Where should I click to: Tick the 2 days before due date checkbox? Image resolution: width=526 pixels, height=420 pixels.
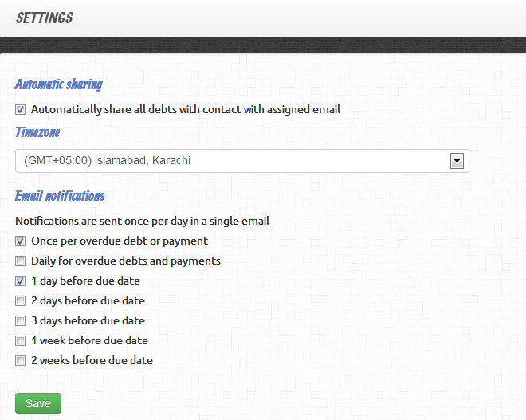tap(21, 300)
